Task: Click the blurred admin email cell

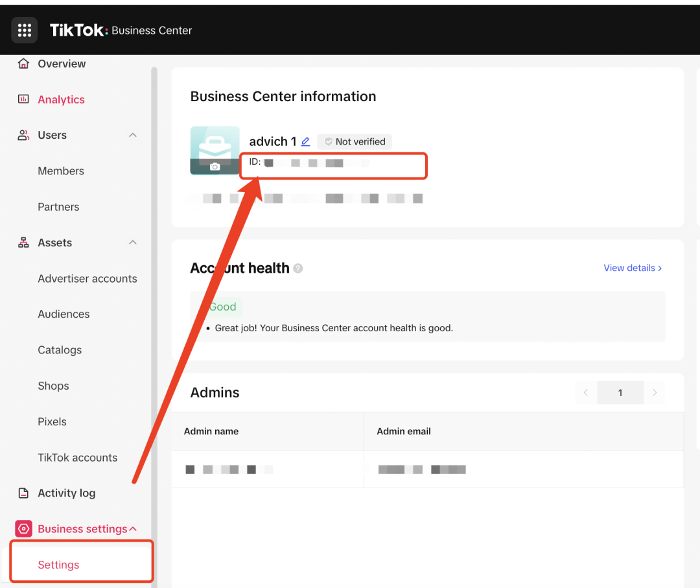Action: pyautogui.click(x=421, y=469)
